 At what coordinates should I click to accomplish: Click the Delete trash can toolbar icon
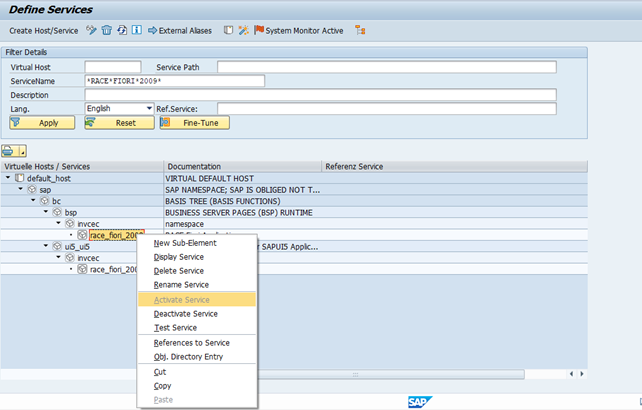106,31
